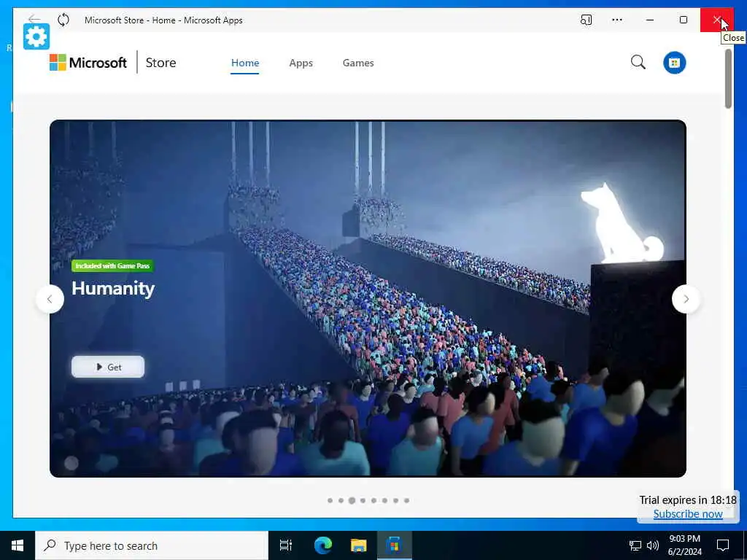Click the blue settings gear icon
This screenshot has height=560, width=747.
click(36, 36)
